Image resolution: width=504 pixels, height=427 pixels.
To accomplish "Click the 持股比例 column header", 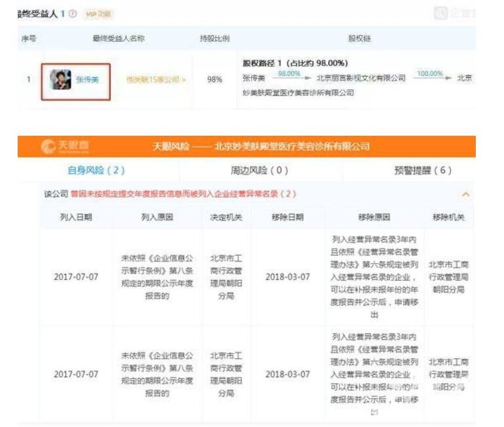I will click(x=215, y=39).
